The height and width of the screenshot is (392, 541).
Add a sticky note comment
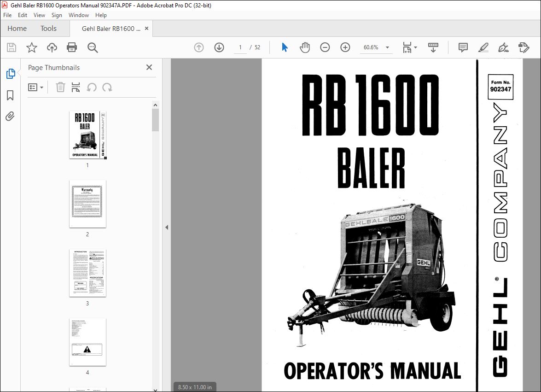463,47
